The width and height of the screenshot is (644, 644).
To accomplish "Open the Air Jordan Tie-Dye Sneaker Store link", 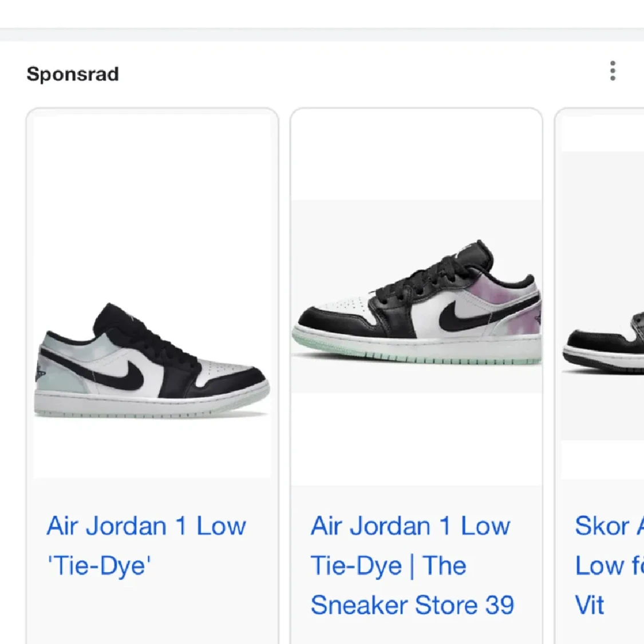I will (412, 566).
